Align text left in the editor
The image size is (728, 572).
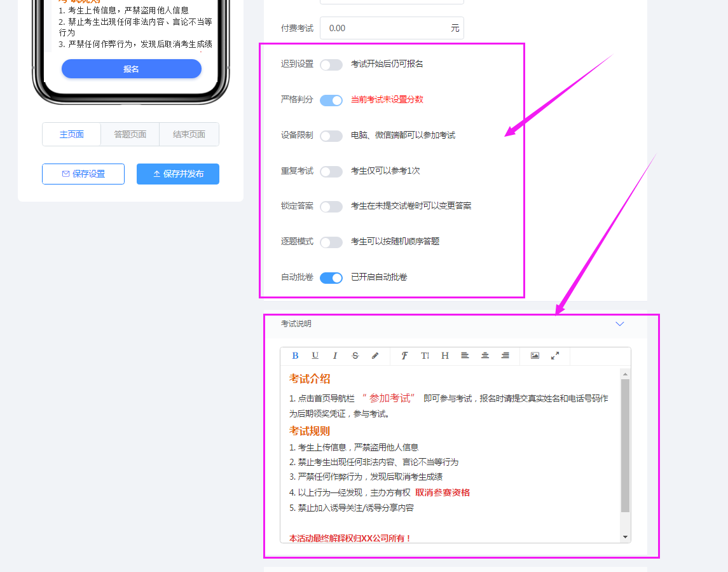point(465,356)
